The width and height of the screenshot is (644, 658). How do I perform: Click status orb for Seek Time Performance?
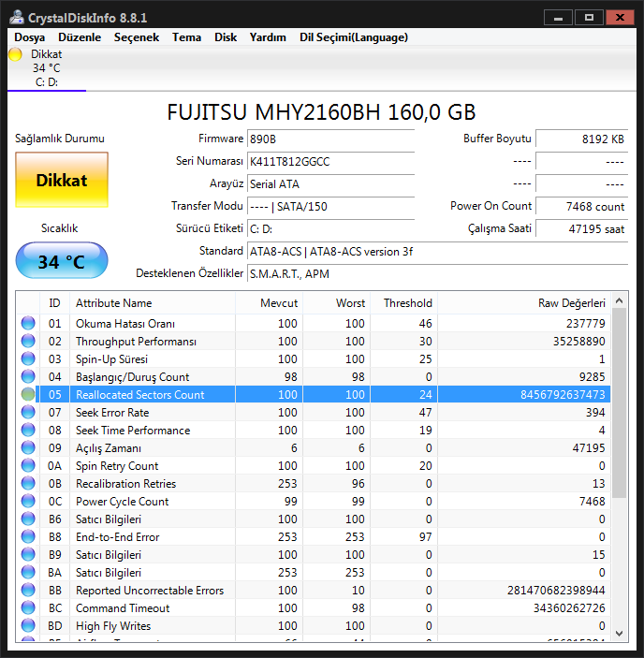click(x=28, y=430)
